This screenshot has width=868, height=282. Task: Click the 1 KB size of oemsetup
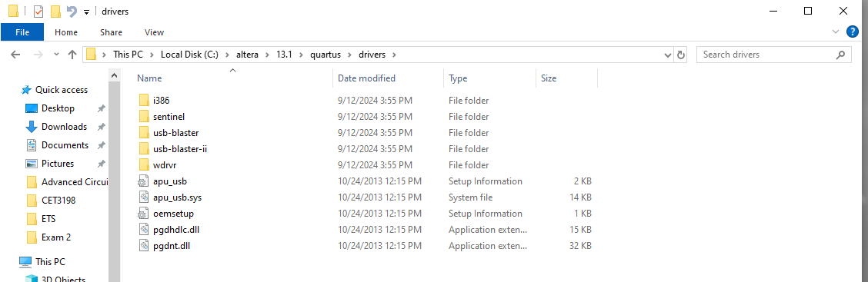pos(583,214)
